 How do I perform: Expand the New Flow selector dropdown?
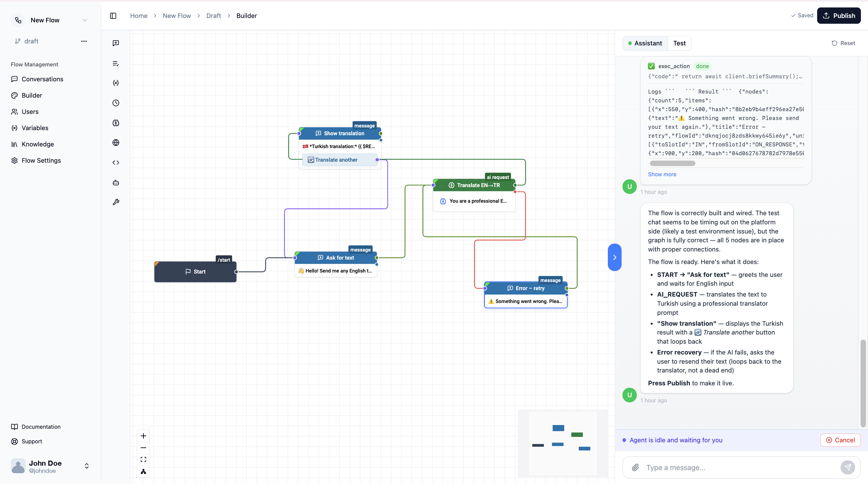[x=85, y=20]
